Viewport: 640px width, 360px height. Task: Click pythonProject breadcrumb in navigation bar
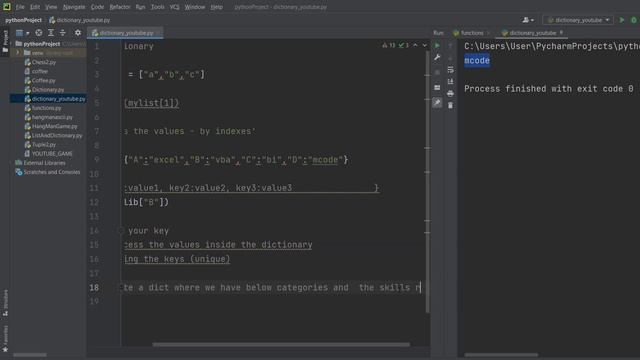click(24, 20)
